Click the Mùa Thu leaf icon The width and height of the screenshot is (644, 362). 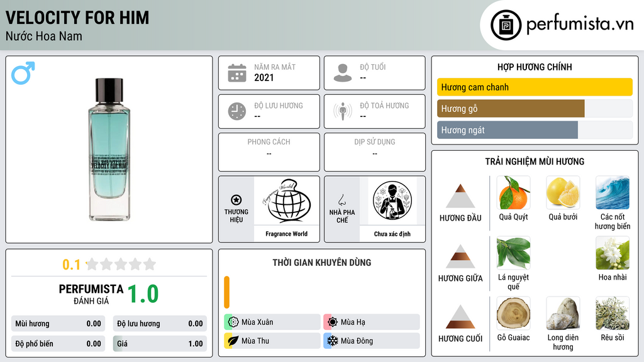coord(233,341)
